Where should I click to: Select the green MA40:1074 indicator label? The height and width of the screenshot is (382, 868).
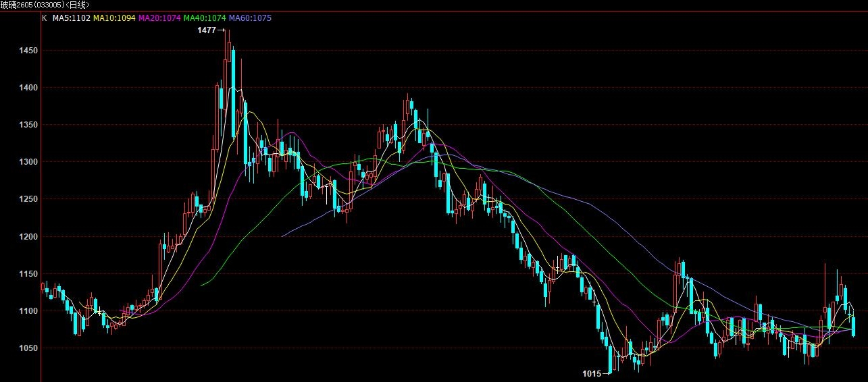pyautogui.click(x=205, y=18)
